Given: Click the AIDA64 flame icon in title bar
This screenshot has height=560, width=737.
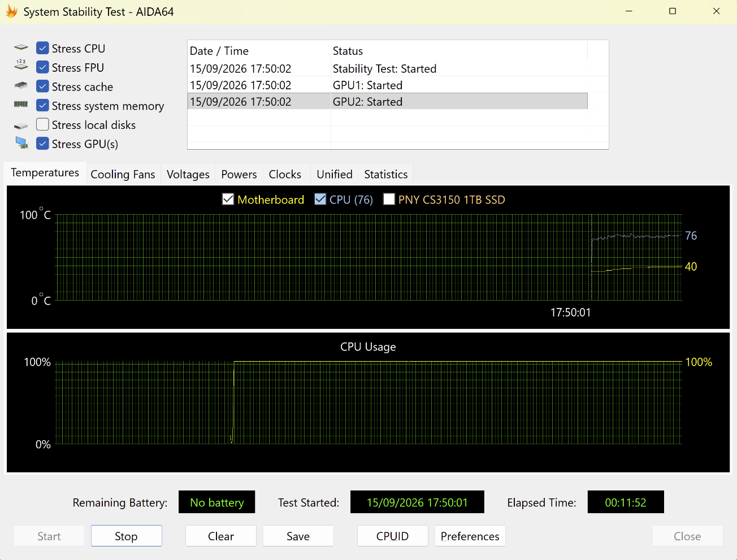Looking at the screenshot, I should [11, 11].
